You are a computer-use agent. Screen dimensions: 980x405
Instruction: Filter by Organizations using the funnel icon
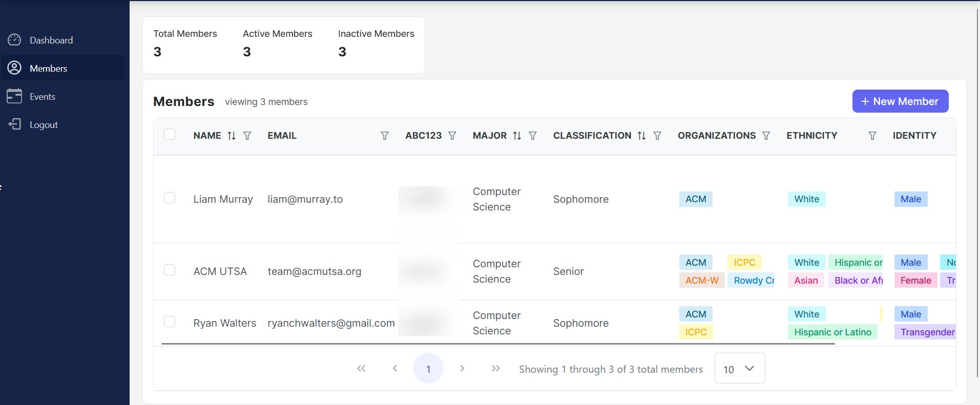pos(766,136)
